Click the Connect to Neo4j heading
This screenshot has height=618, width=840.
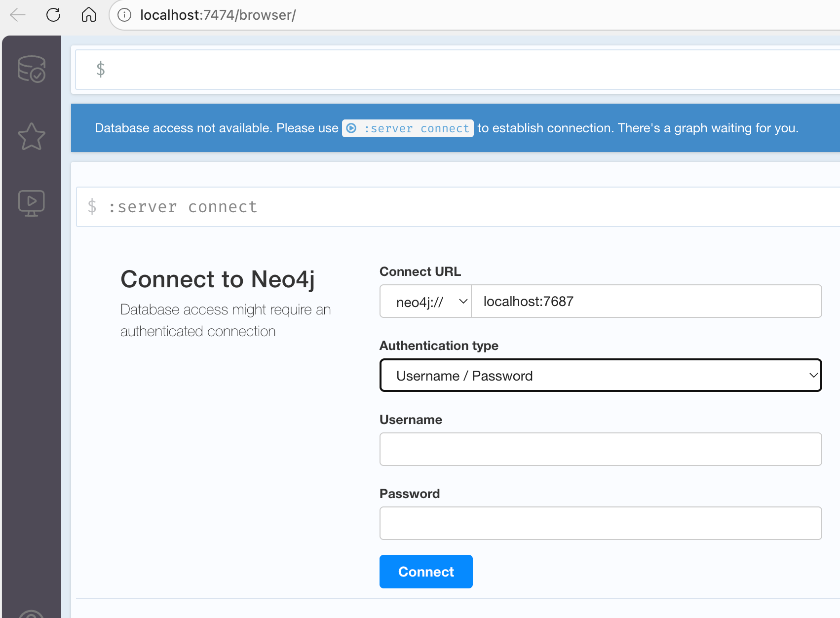pos(218,279)
